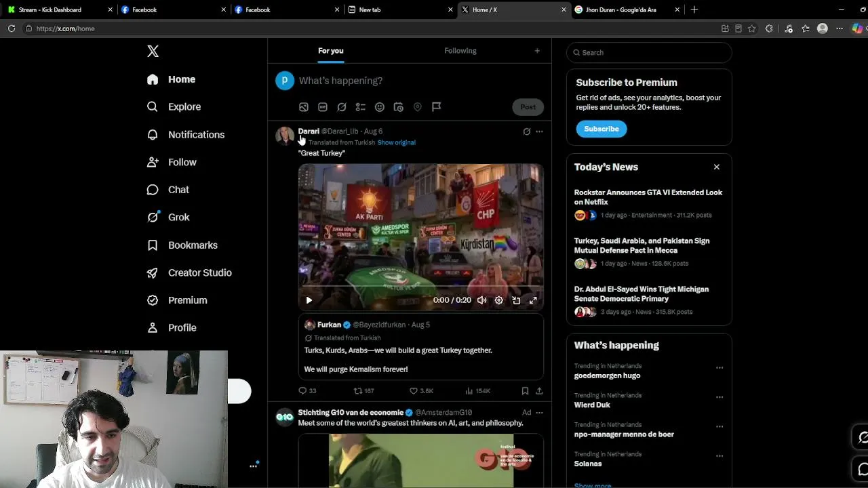Click the Subscribe button for Premium
Screen dimensions: 868x488
(601, 129)
